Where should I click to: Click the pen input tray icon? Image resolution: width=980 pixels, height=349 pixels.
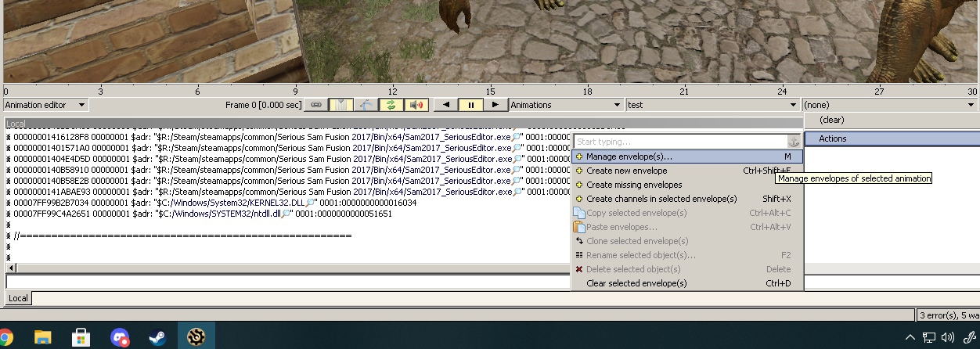point(969,338)
